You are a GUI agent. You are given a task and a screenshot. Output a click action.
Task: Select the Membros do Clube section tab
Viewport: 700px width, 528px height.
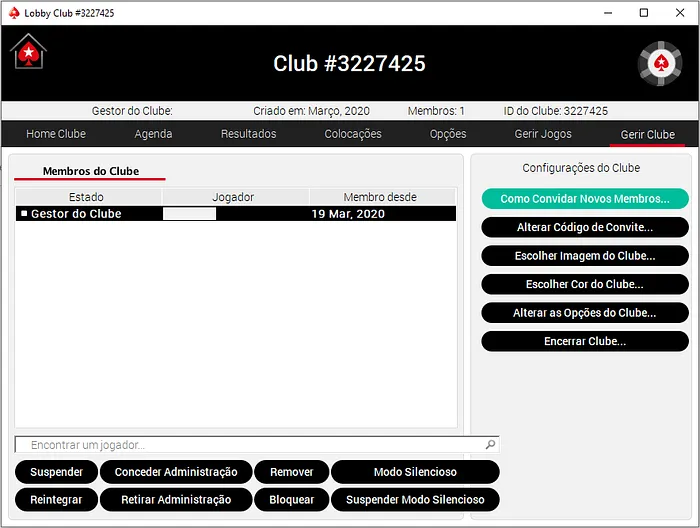[91, 171]
